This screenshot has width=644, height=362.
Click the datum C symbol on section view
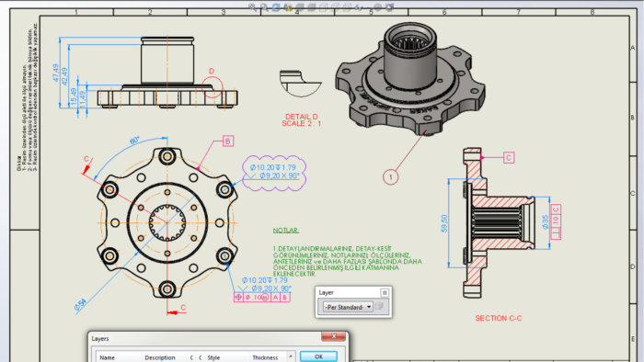click(x=509, y=157)
